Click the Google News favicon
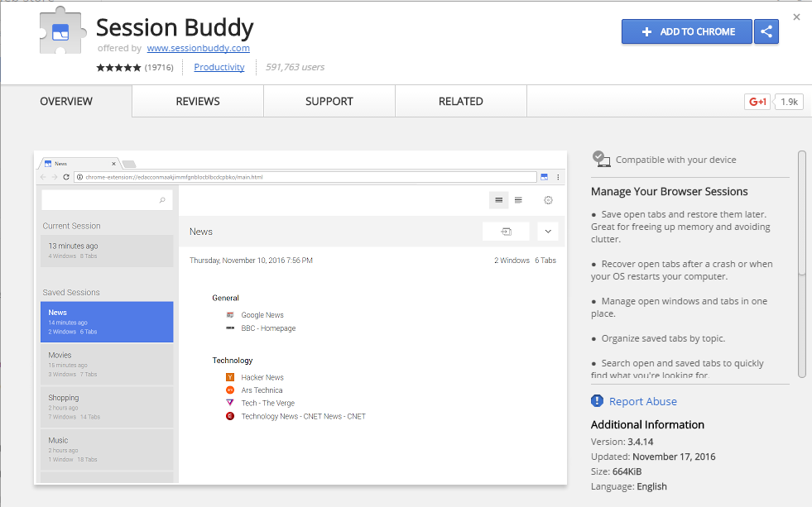 (230, 314)
